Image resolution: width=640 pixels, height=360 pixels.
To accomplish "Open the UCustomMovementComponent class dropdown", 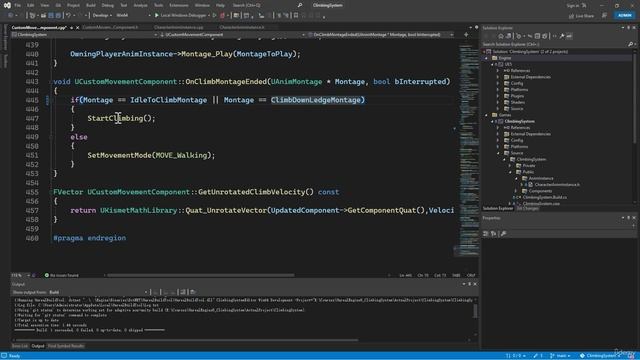I will click(x=233, y=35).
